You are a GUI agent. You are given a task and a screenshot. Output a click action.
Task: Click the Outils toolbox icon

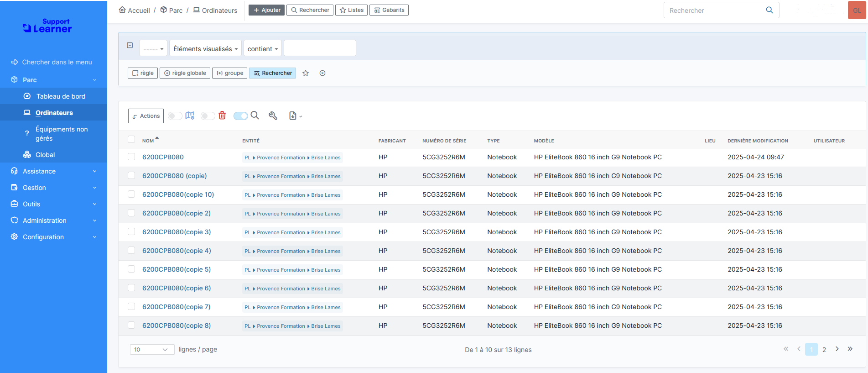click(15, 204)
